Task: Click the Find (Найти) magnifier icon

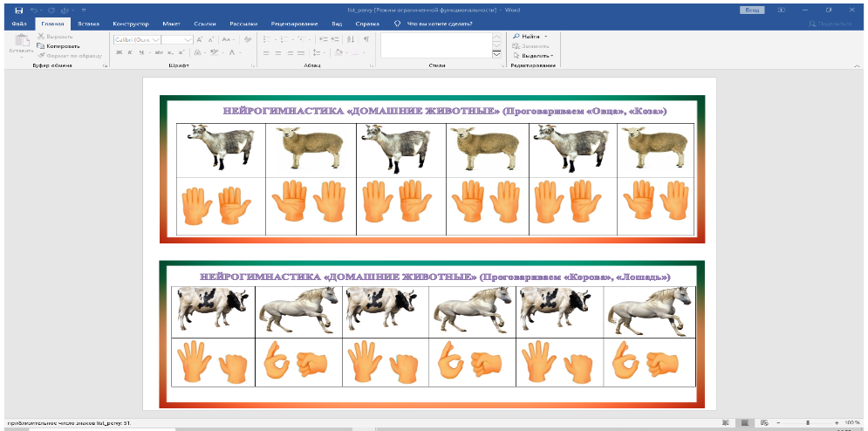Action: click(x=516, y=37)
